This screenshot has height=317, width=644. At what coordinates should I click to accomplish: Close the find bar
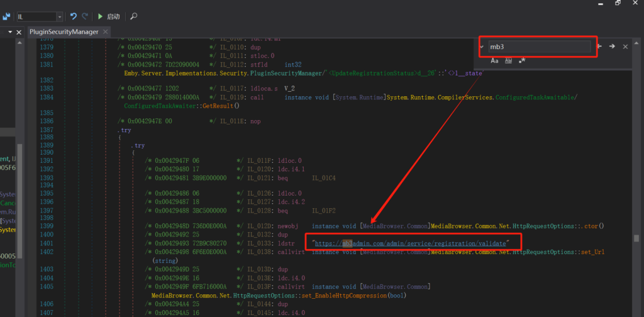point(625,47)
